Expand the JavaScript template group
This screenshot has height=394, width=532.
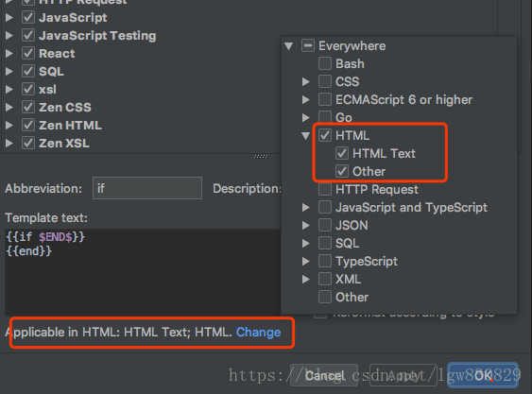click(x=9, y=17)
